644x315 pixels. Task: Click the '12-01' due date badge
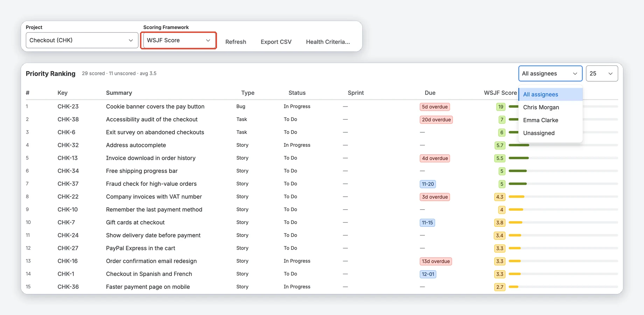pyautogui.click(x=428, y=274)
